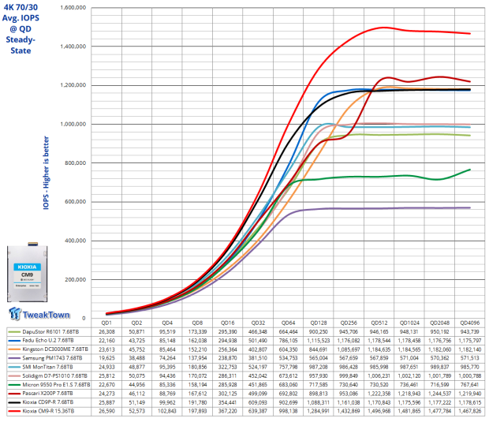Click the 'QD4096' column header
Image resolution: width=489 pixels, height=448 pixels.
pos(469,323)
